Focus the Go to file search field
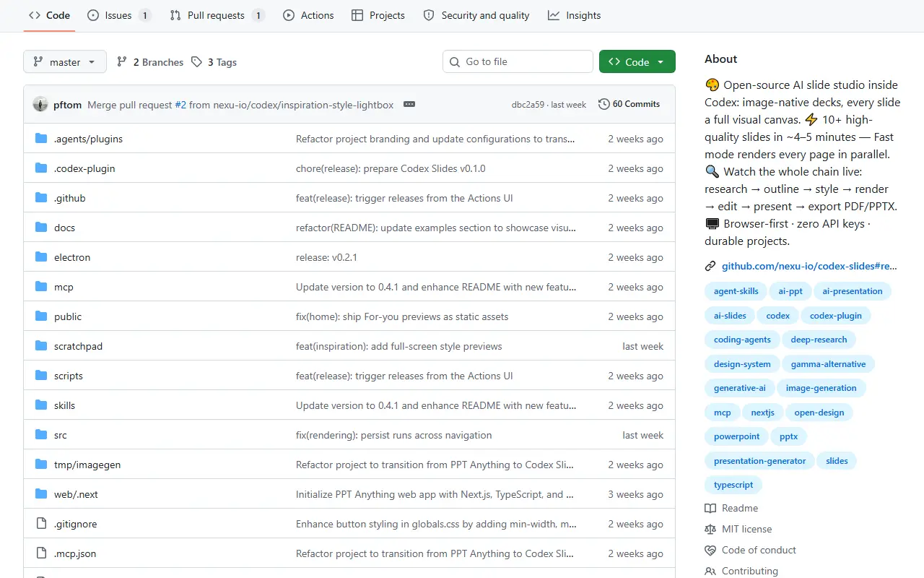 (518, 62)
